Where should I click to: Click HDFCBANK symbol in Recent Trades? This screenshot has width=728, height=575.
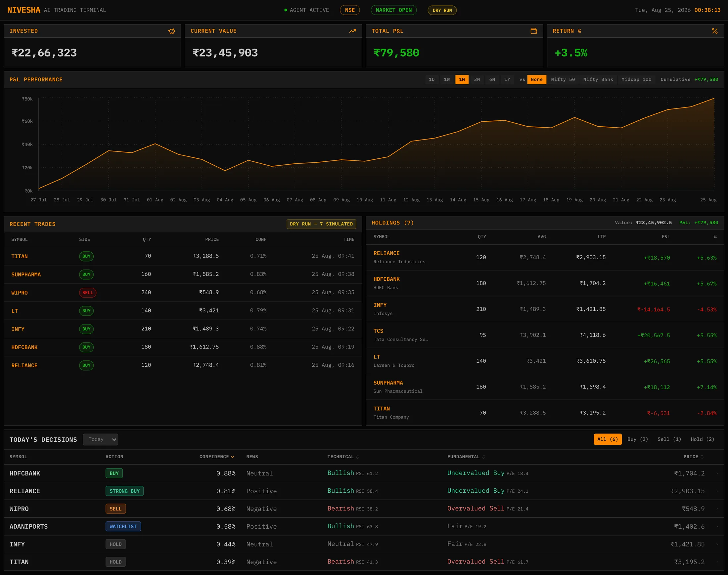point(24,347)
